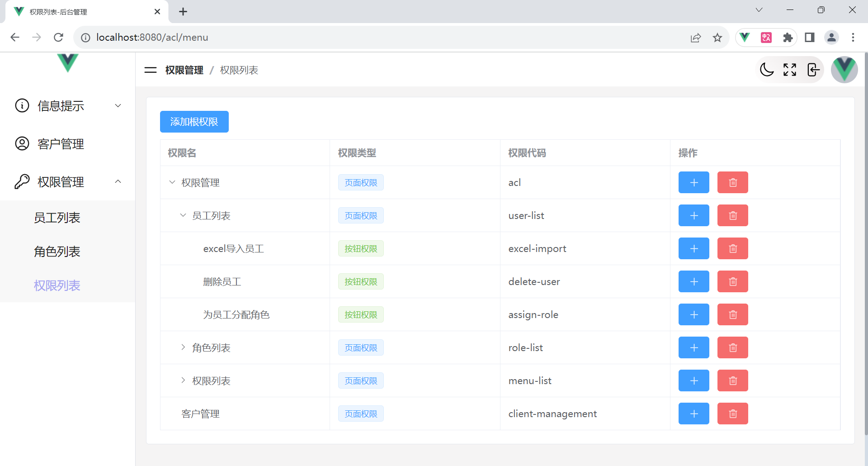The height and width of the screenshot is (466, 868).
Task: Delete the menu-list permission
Action: point(733,380)
